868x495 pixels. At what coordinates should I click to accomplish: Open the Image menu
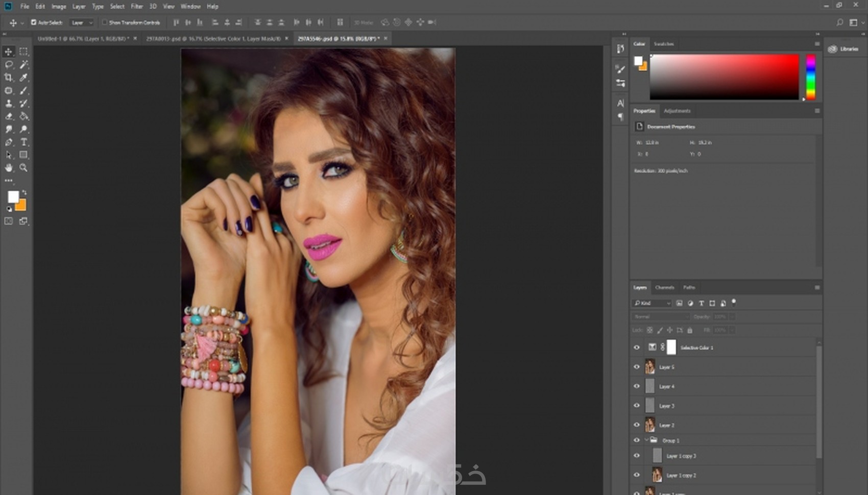[x=59, y=7]
